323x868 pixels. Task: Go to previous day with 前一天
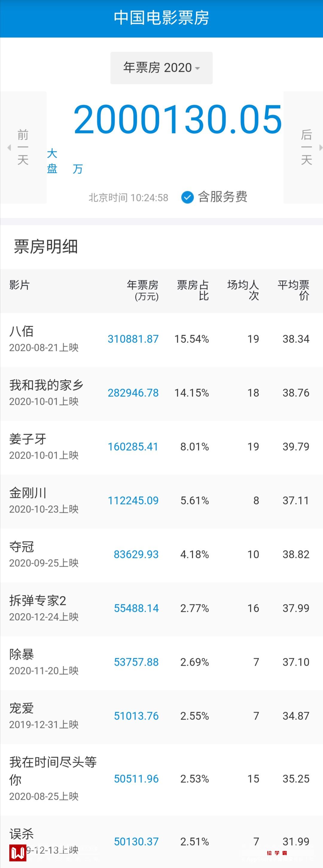point(23,147)
